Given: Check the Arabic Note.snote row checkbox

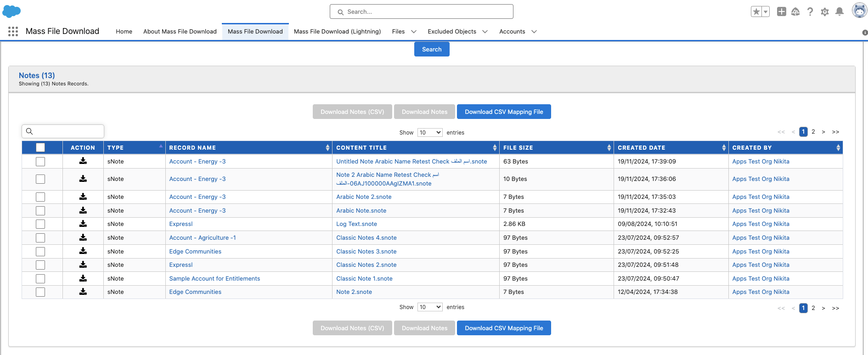Looking at the screenshot, I should (x=40, y=211).
